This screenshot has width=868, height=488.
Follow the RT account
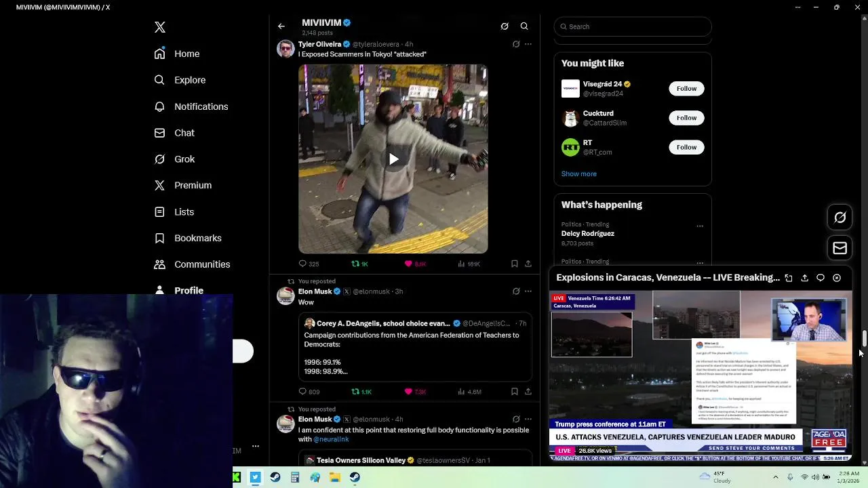tap(686, 147)
